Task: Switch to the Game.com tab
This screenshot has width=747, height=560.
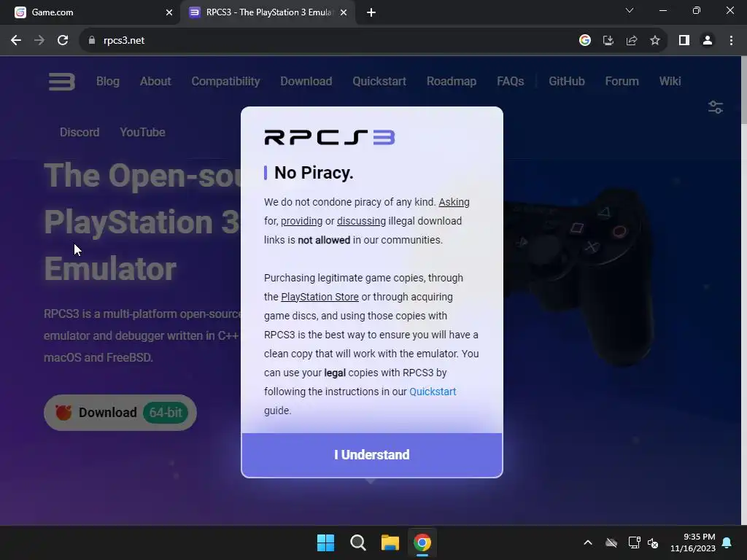Action: click(90, 12)
